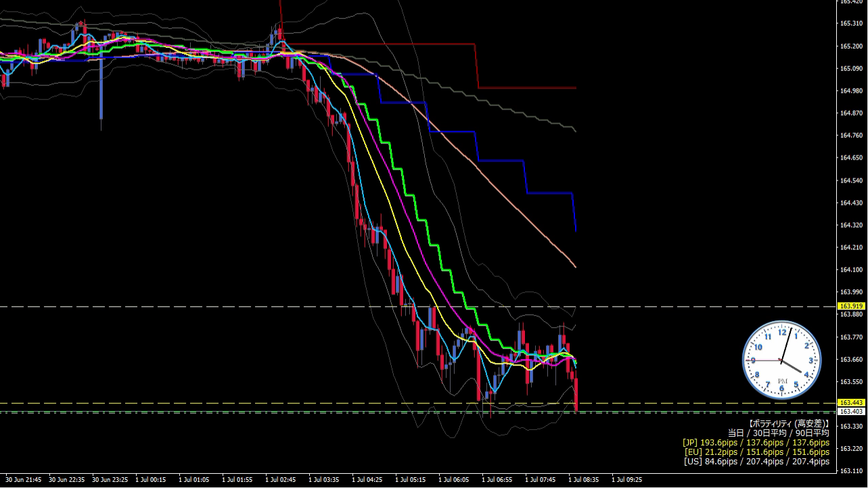
Task: Click the [US] 84.6pips volatility row
Action: point(756,462)
